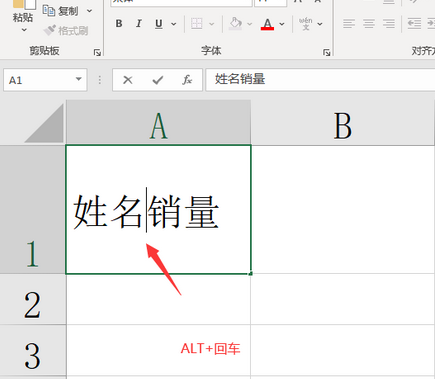Click the 复制 copy button

point(60,11)
